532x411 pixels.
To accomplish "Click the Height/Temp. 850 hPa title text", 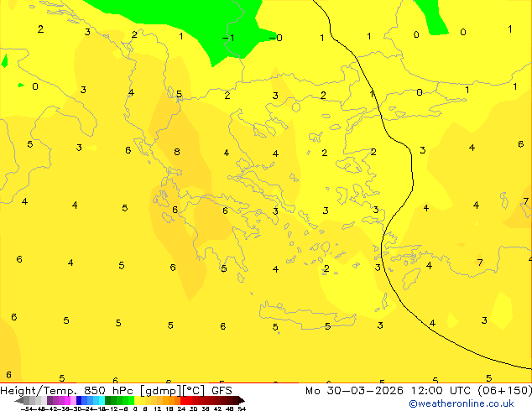I will click(x=66, y=391).
